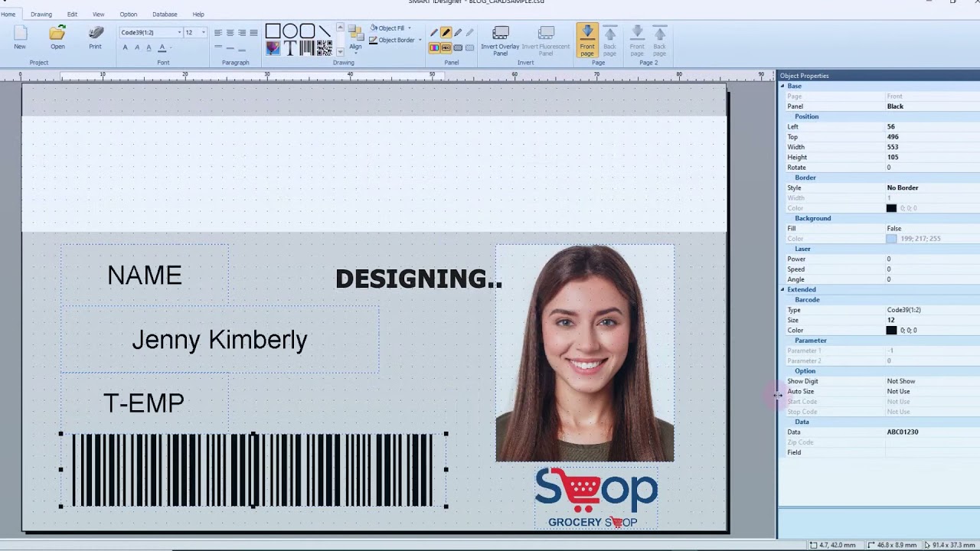This screenshot has height=551, width=980.
Task: Select the Image insert tool
Action: [x=273, y=48]
